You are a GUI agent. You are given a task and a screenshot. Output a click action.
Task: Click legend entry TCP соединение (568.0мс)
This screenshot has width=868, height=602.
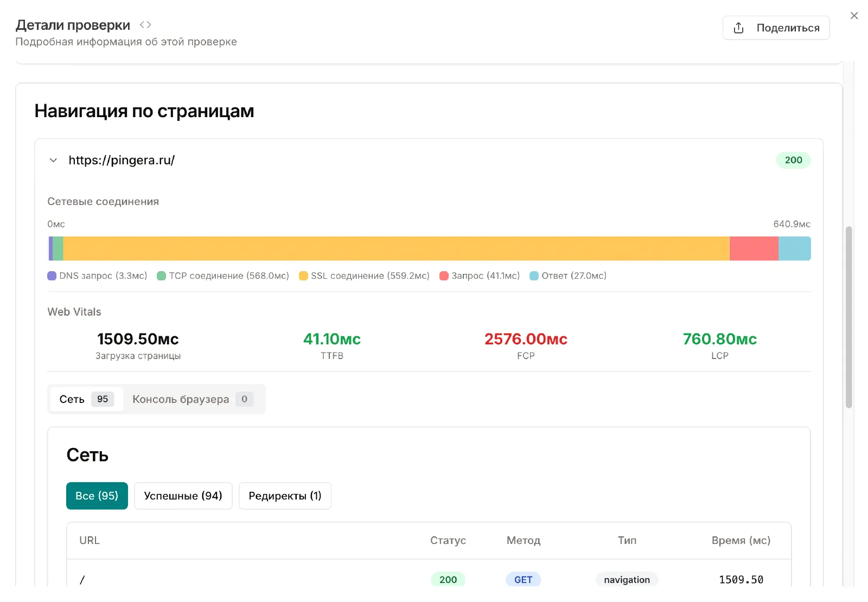tap(223, 276)
